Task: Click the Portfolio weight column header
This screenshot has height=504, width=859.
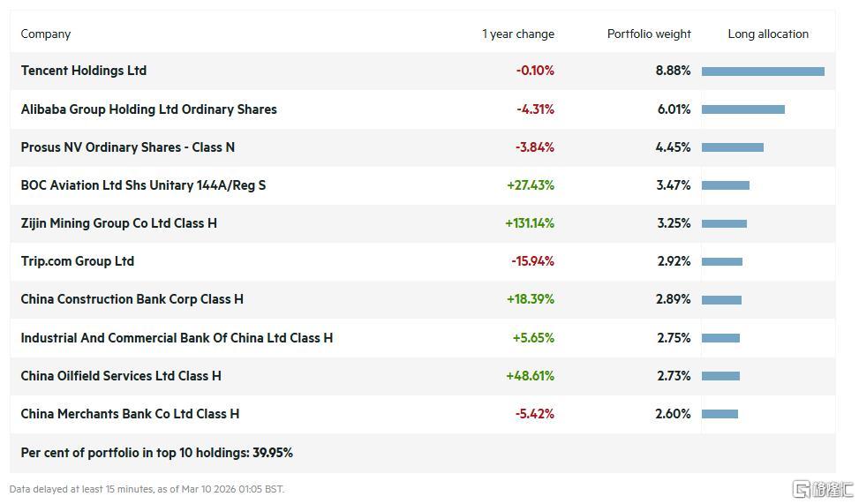Action: pyautogui.click(x=649, y=34)
